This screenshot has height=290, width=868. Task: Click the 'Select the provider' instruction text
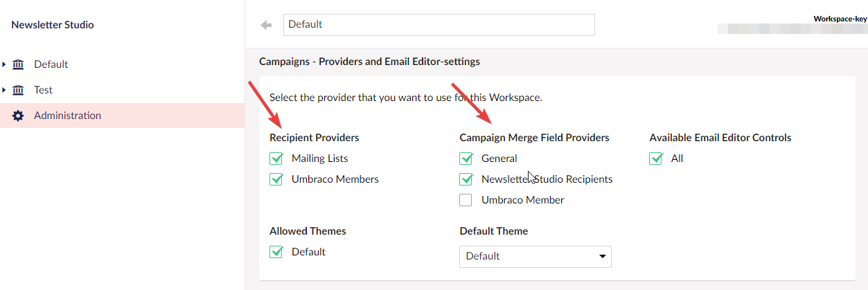click(406, 98)
